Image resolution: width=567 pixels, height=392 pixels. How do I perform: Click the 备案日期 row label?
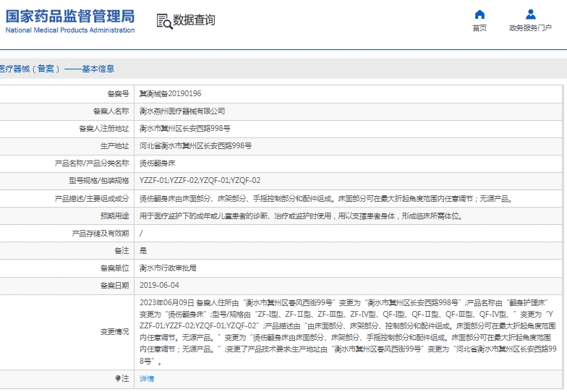point(114,285)
